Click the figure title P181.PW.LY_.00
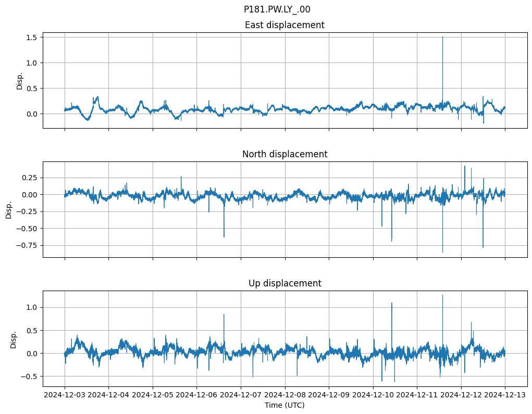Image resolution: width=532 pixels, height=414 pixels. click(277, 9)
